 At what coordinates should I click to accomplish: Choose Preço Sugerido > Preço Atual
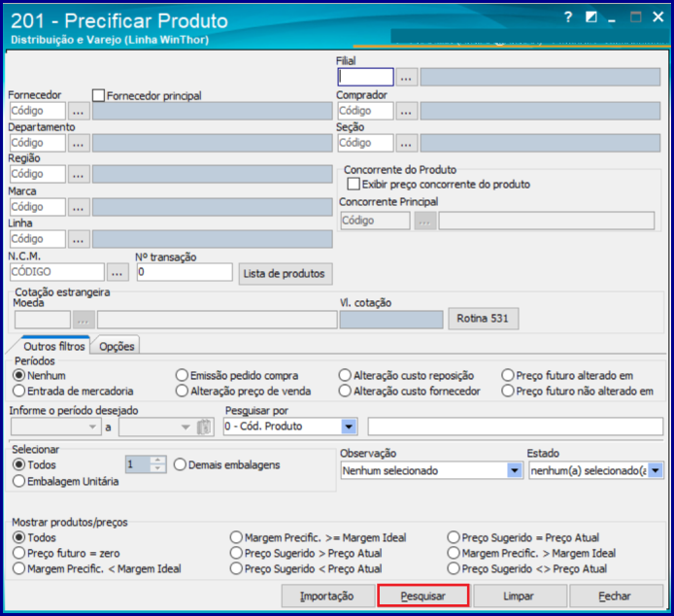point(236,553)
